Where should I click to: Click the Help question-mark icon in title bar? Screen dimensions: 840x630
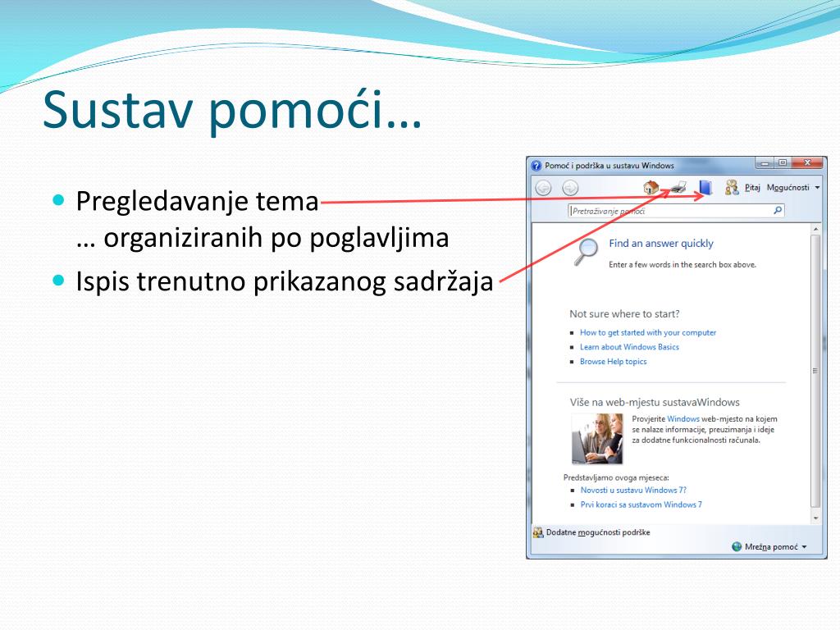tap(536, 166)
